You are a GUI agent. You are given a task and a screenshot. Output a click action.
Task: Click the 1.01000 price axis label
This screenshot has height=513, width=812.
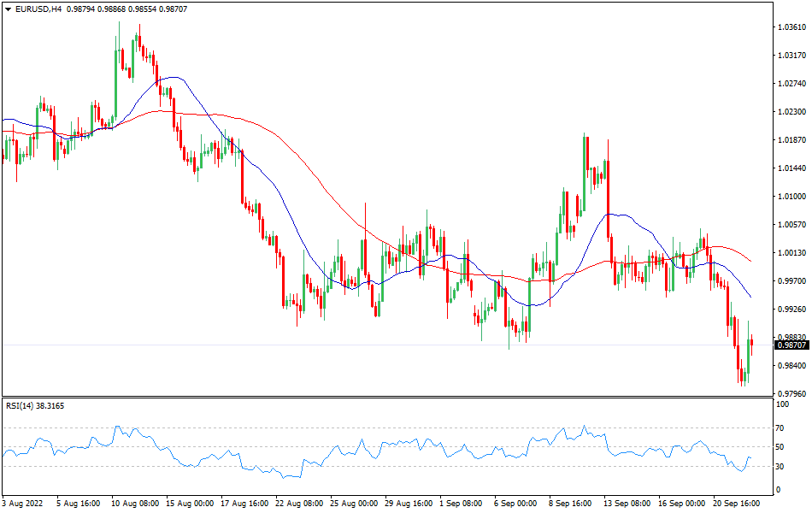coord(794,197)
